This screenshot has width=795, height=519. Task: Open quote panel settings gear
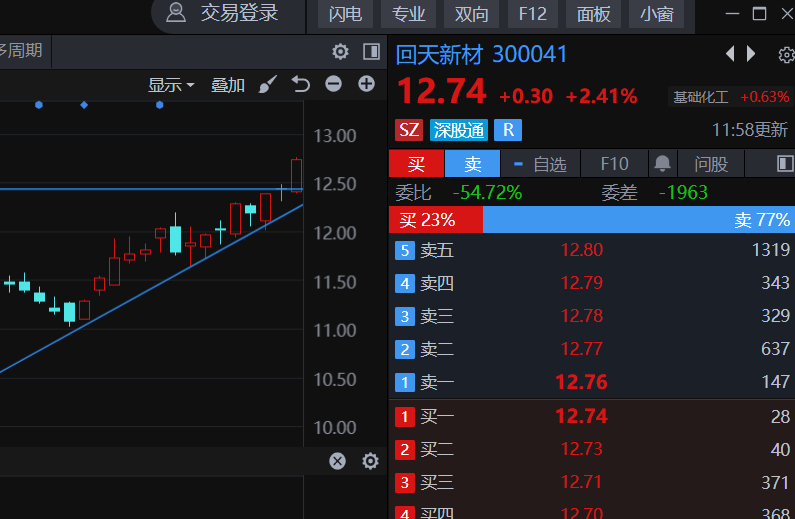[x=786, y=55]
